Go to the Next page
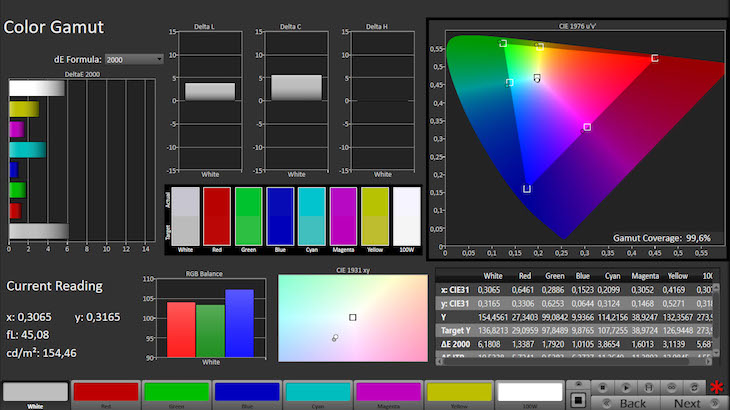The image size is (730, 410). (x=686, y=403)
